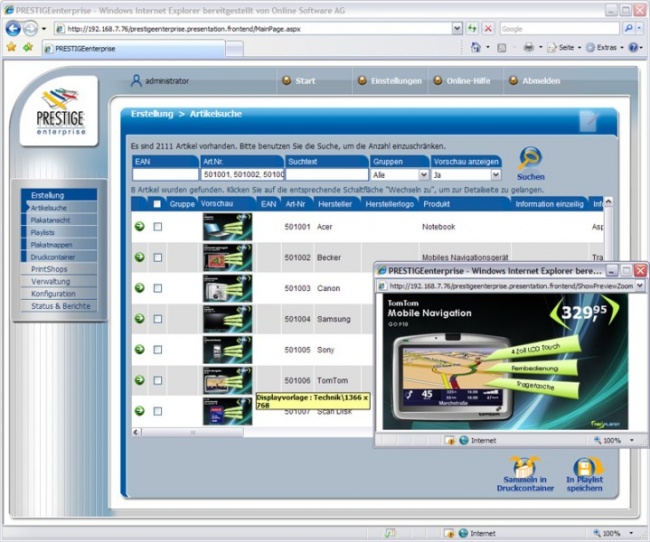This screenshot has height=542, width=650.
Task: Click the Help question mark icon
Action: 633,48
